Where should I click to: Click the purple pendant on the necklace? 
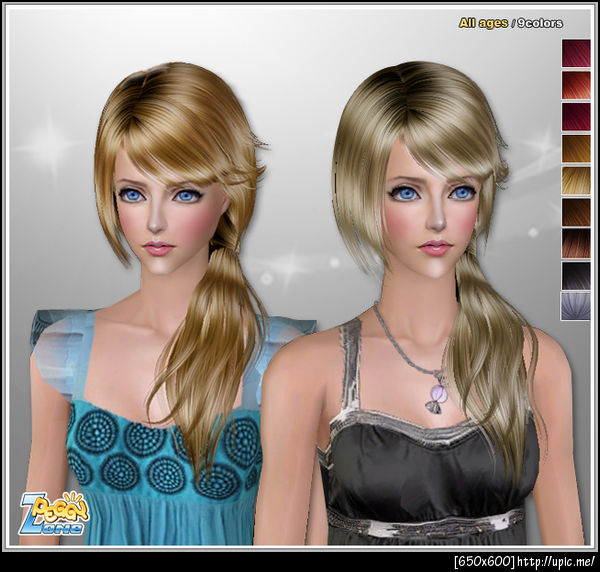coord(438,395)
